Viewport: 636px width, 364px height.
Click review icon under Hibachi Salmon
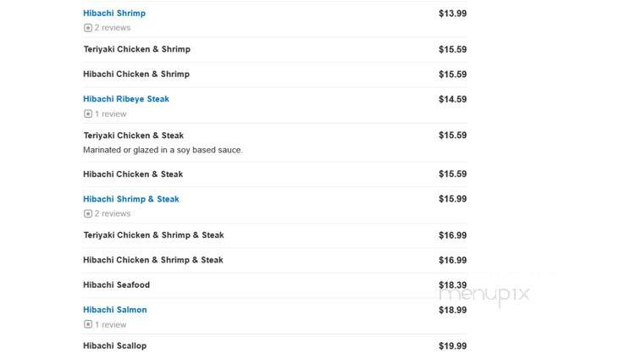coord(87,324)
